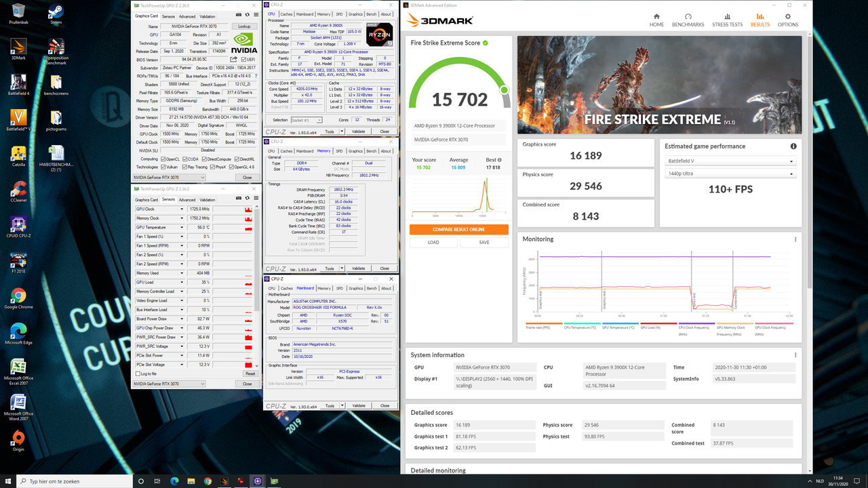Toggle the OpenCL checkbox
The width and height of the screenshot is (868, 488).
(163, 159)
